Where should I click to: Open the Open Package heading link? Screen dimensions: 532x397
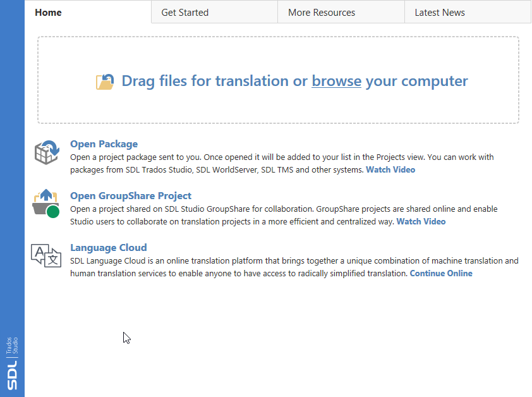104,144
